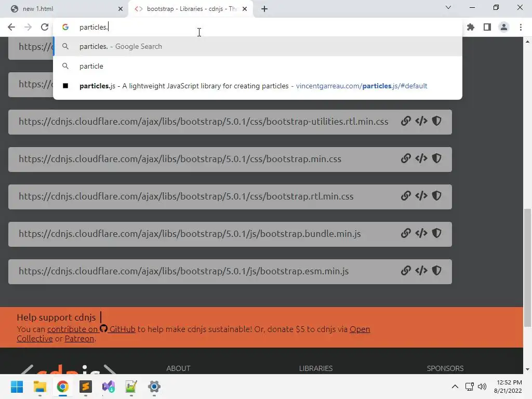The height and width of the screenshot is (399, 532).
Task: Select the bootstrap.rtl.min.css URL text
Action: pyautogui.click(x=186, y=196)
